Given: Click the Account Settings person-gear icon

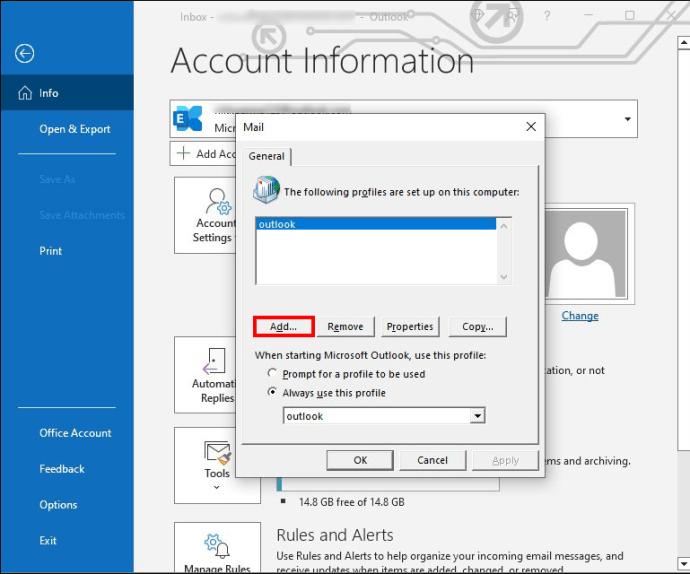Looking at the screenshot, I should [219, 201].
